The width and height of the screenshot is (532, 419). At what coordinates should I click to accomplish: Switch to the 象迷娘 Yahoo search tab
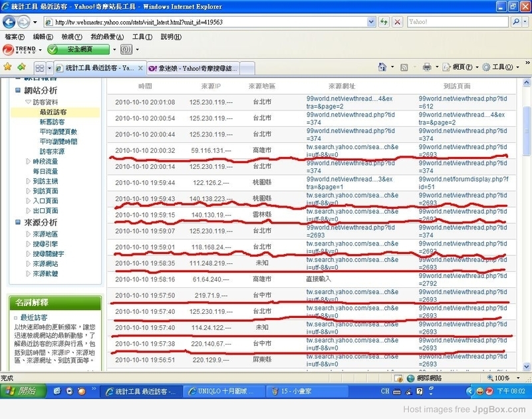click(x=194, y=69)
